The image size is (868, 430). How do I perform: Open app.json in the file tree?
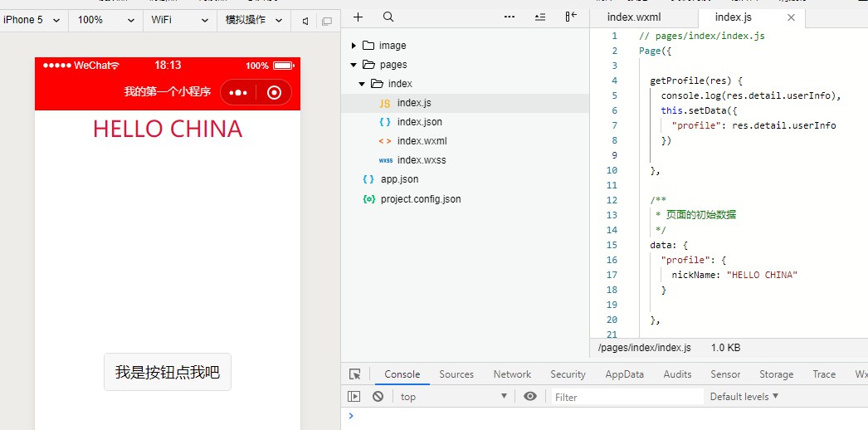(399, 179)
